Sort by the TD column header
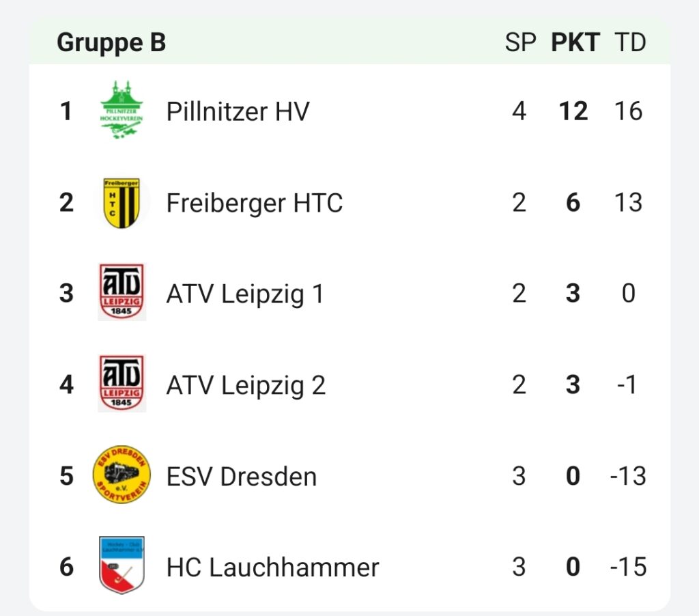 (630, 43)
